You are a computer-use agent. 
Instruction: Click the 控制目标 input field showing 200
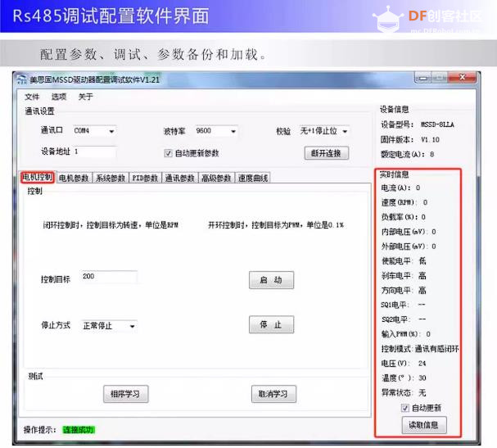(109, 277)
